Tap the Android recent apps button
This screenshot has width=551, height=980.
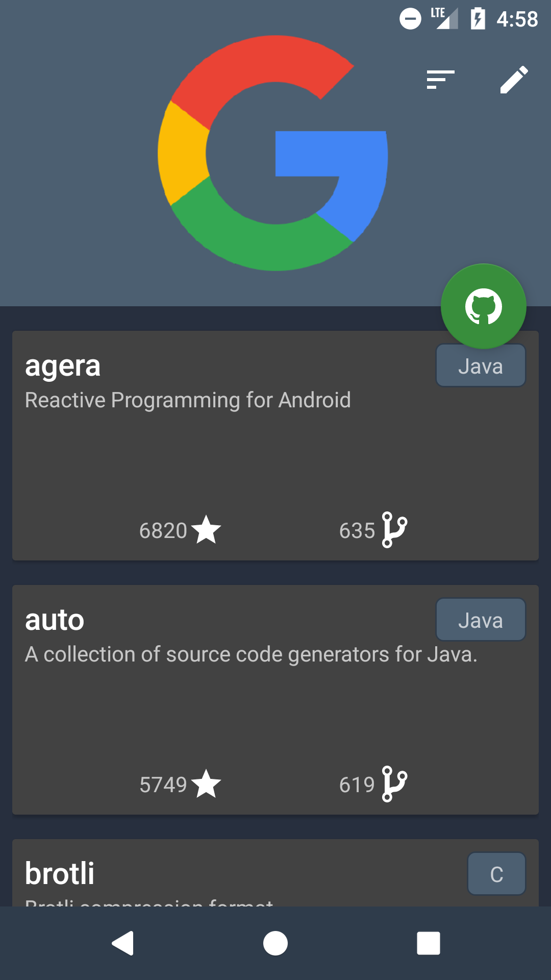click(429, 943)
